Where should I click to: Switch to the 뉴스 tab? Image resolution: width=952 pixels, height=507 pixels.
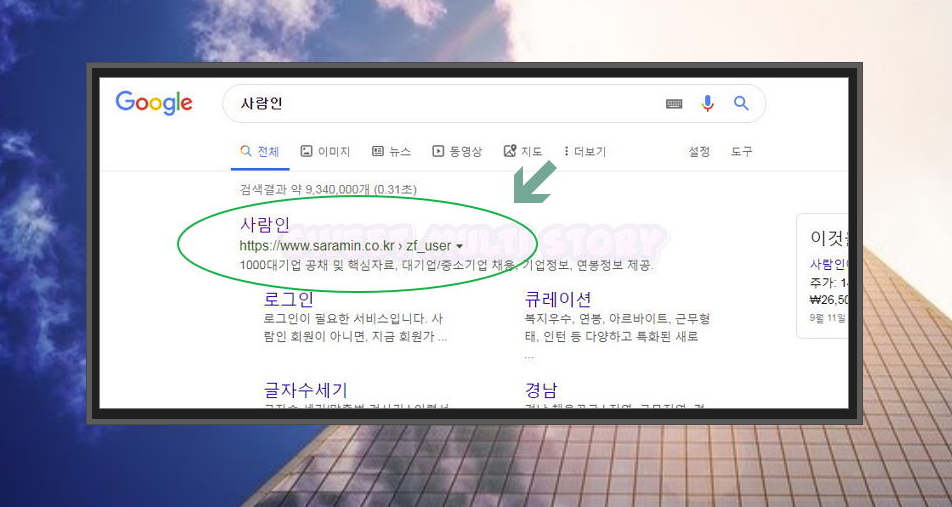392,151
